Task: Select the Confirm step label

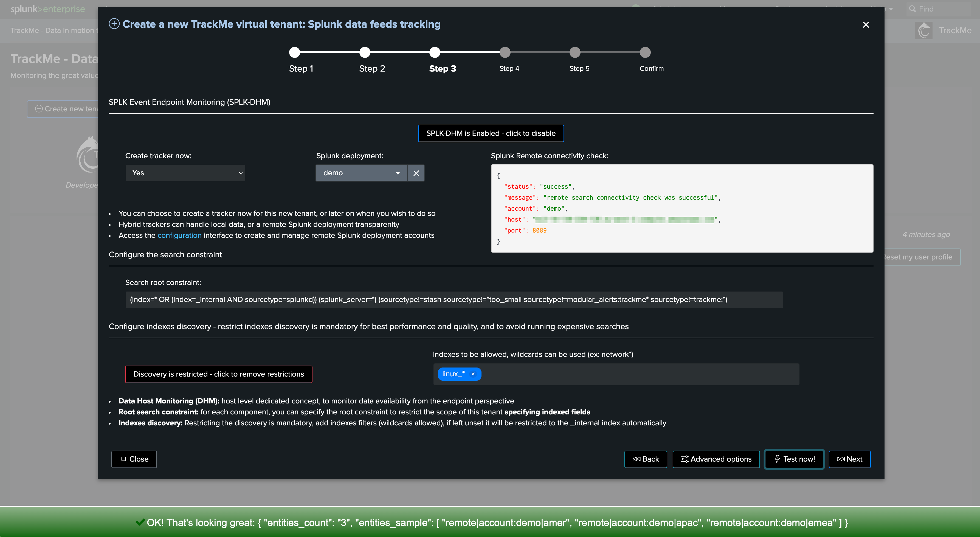Action: [651, 69]
